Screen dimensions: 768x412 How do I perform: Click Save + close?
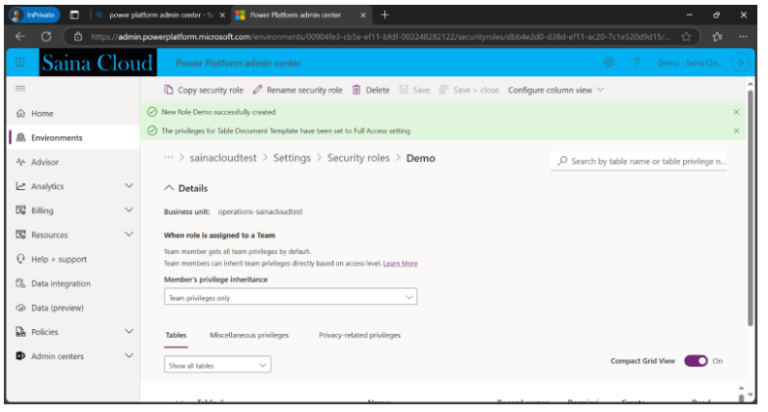point(469,90)
